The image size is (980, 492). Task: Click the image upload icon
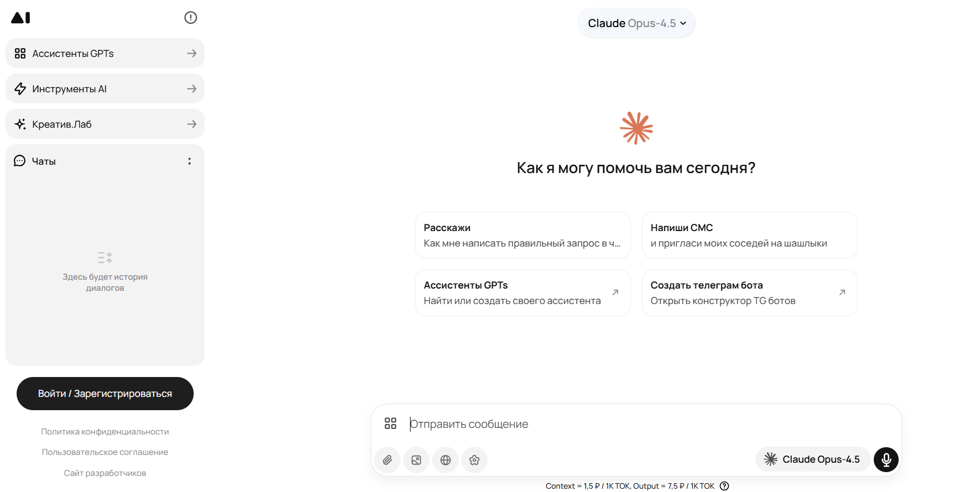point(416,460)
